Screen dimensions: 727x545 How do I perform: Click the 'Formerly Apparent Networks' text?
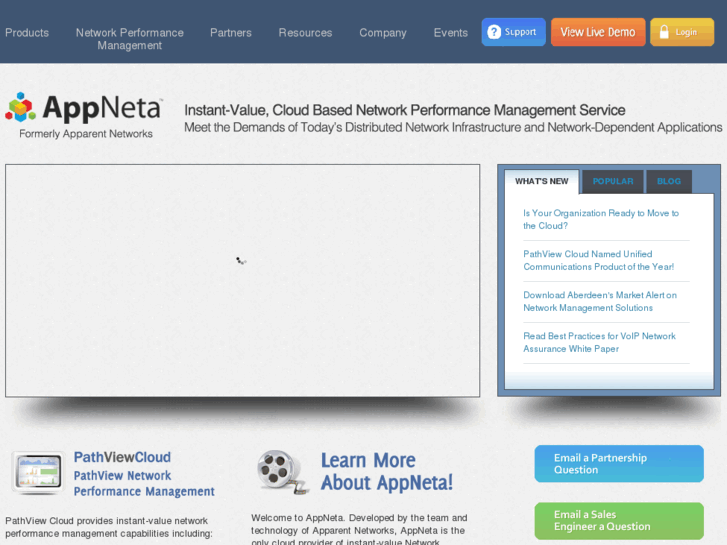coord(86,134)
